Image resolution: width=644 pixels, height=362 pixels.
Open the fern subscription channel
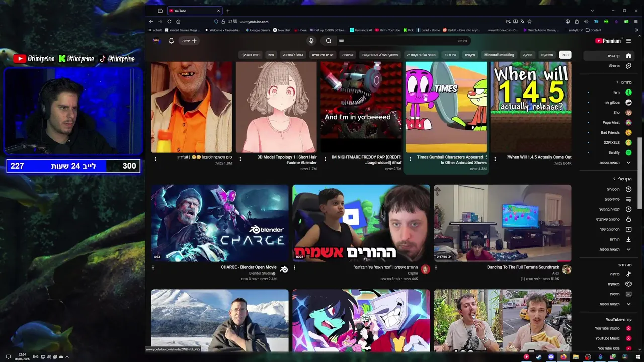608,93
